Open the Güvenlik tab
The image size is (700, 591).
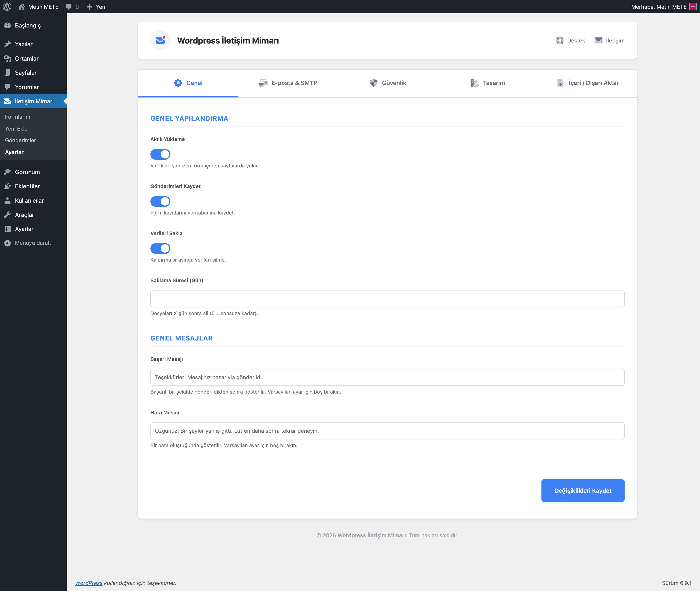(x=388, y=83)
